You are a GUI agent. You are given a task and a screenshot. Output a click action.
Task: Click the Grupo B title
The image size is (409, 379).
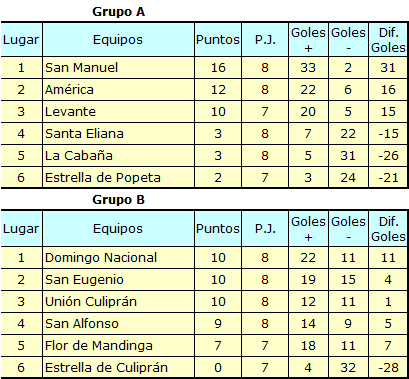pos(118,200)
